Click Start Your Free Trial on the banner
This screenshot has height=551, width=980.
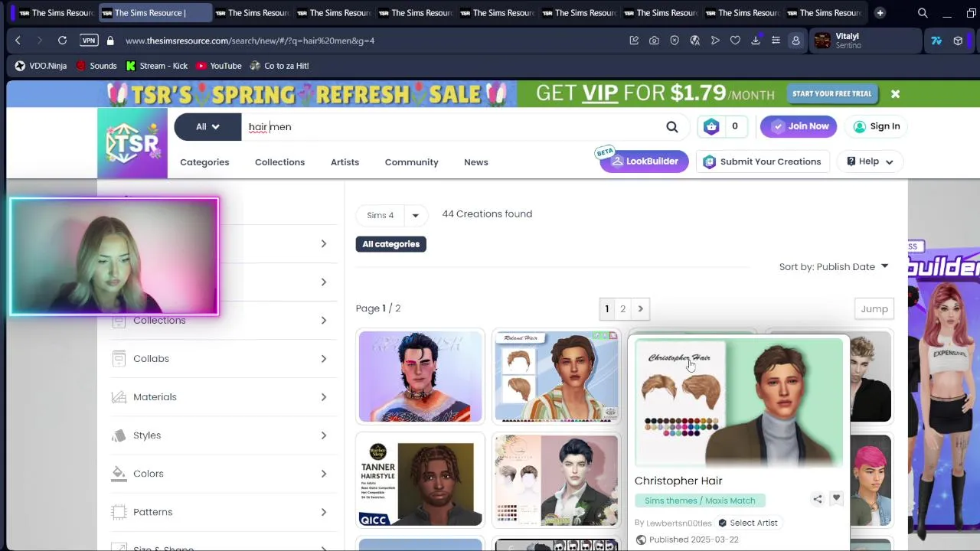[831, 94]
